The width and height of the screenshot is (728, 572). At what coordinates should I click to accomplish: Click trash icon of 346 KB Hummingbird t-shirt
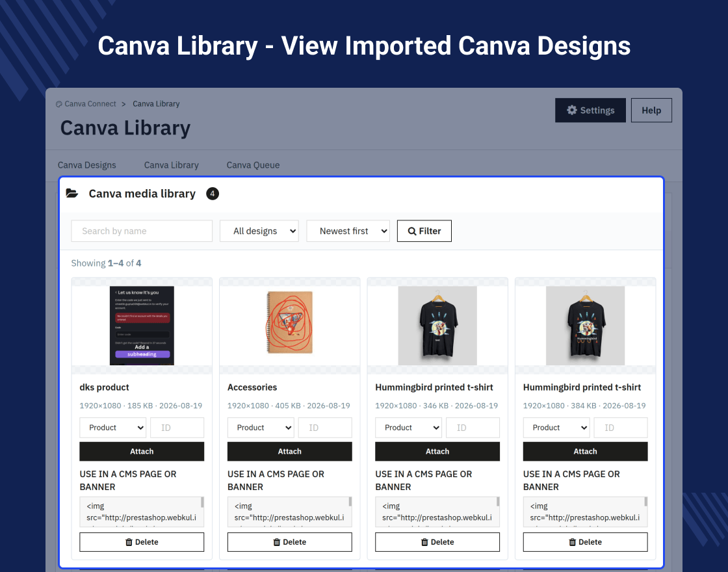coord(424,542)
